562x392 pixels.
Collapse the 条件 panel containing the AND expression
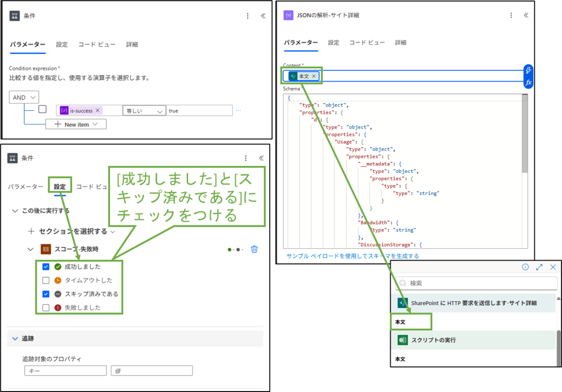[x=263, y=16]
